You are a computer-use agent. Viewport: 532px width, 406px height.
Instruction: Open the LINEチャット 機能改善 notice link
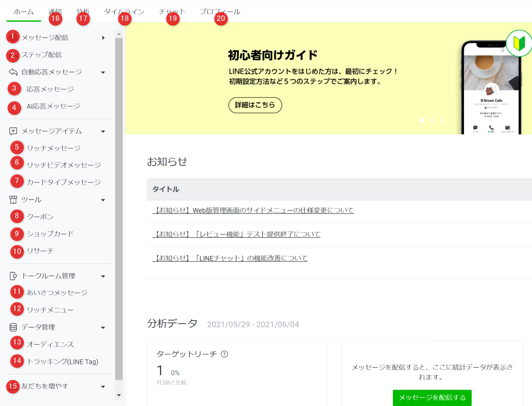[x=230, y=258]
